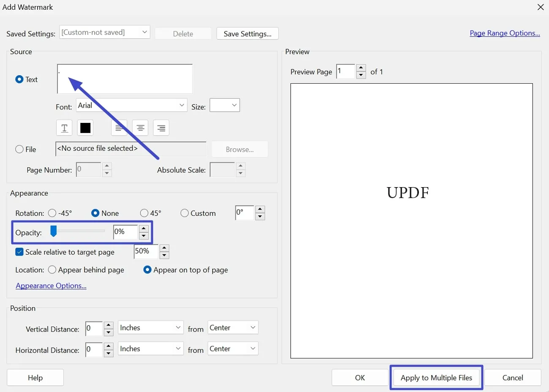This screenshot has width=549, height=392.
Task: Click inside the watermark text input box
Action: click(125, 78)
